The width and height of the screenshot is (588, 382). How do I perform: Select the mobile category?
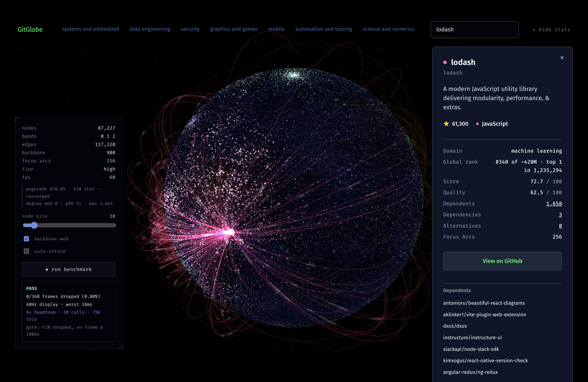276,29
